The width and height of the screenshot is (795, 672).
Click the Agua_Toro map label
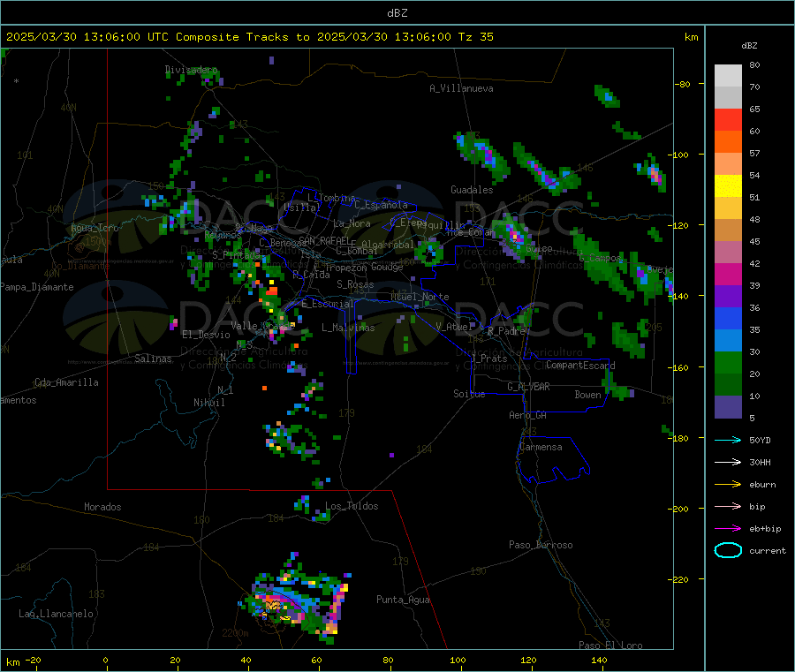[x=95, y=228]
